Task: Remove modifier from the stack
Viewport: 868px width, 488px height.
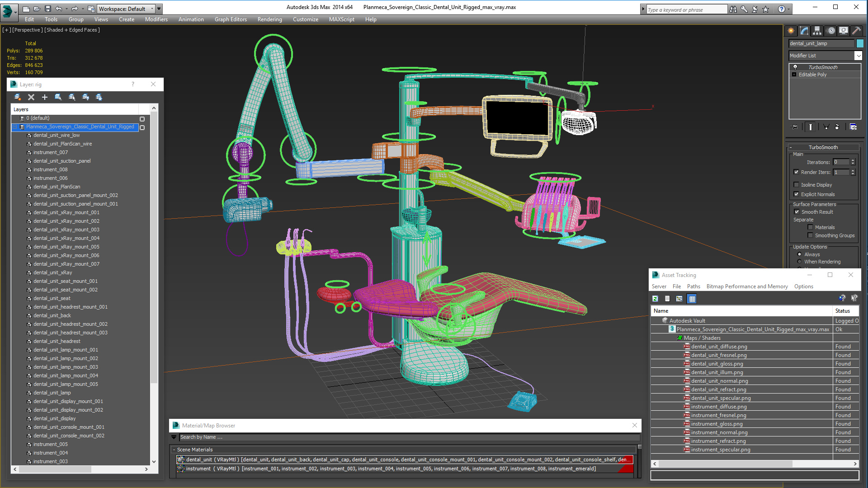Action: [837, 127]
